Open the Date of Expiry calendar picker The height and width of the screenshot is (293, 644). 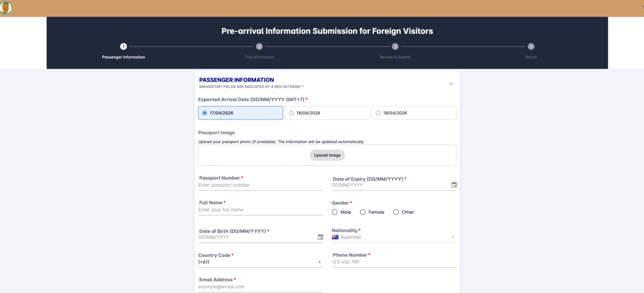pyautogui.click(x=454, y=185)
